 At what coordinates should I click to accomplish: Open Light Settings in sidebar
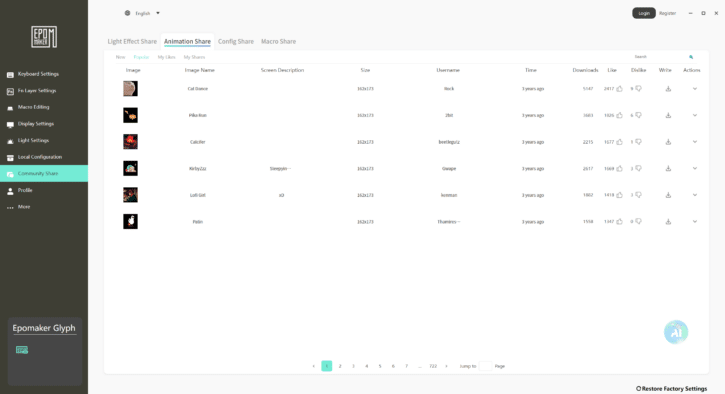click(44, 141)
